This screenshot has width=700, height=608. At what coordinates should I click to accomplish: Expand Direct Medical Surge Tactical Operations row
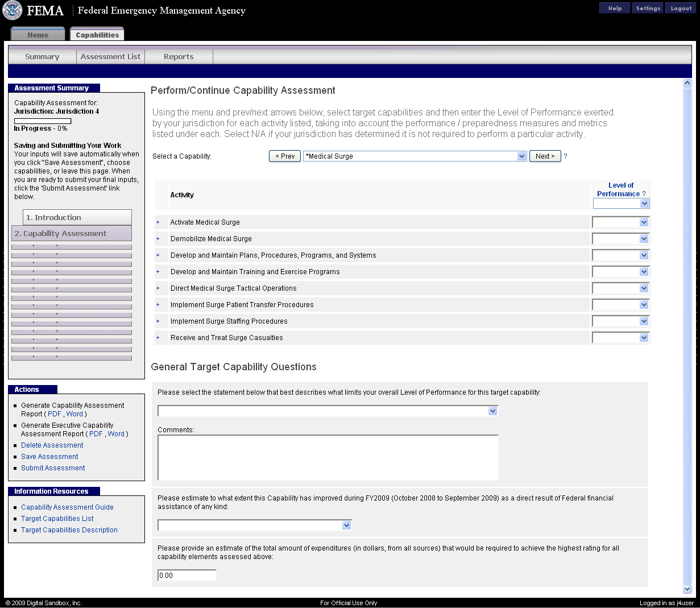pyautogui.click(x=158, y=288)
